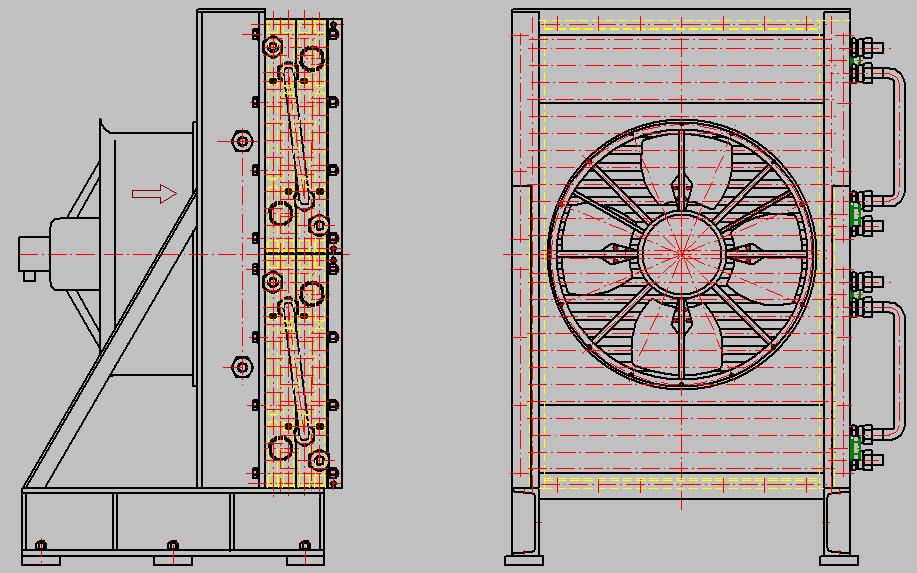Click the left bolt on the base frame
Viewport: 917px width, 573px height.
tap(41, 545)
